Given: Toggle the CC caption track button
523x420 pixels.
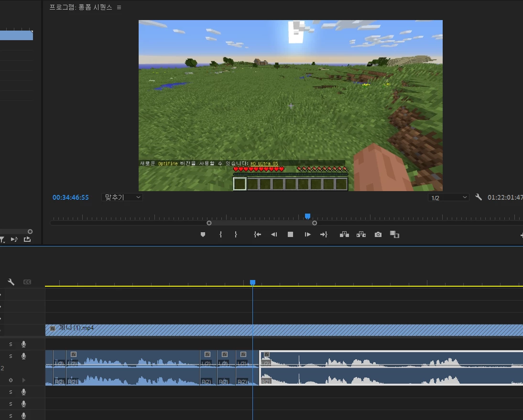Looking at the screenshot, I should pyautogui.click(x=27, y=282).
